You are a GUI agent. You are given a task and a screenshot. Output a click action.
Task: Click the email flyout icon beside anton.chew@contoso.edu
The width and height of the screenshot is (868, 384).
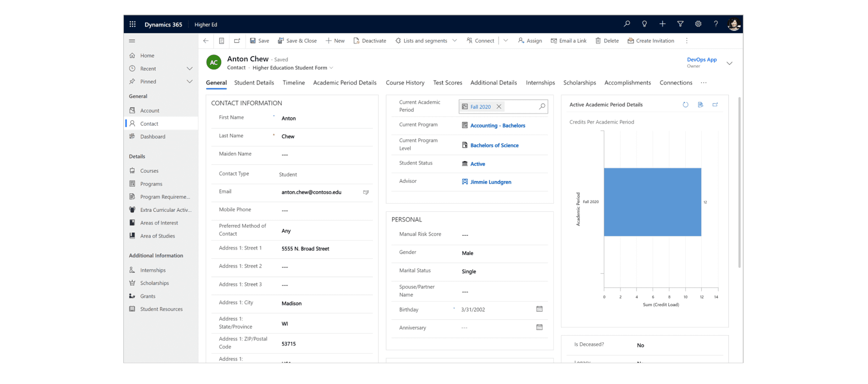pyautogui.click(x=366, y=192)
